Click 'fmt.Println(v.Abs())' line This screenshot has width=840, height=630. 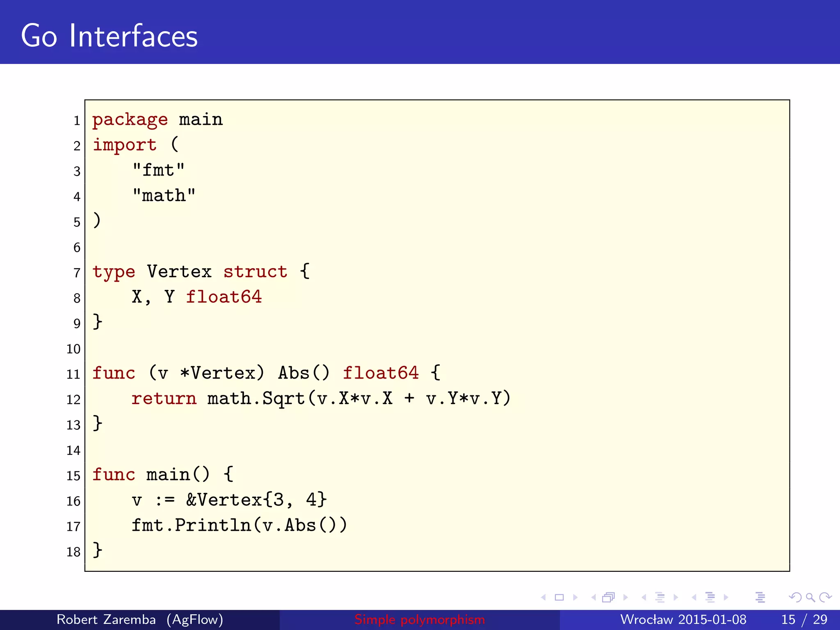click(x=240, y=525)
